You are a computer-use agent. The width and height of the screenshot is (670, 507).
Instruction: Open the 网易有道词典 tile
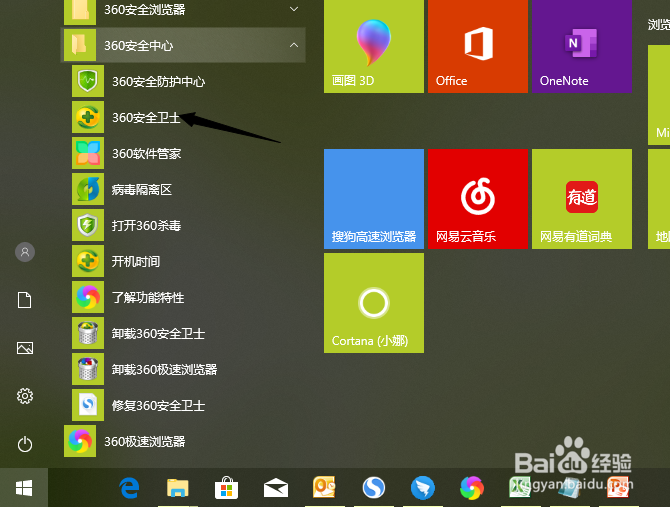pos(582,199)
